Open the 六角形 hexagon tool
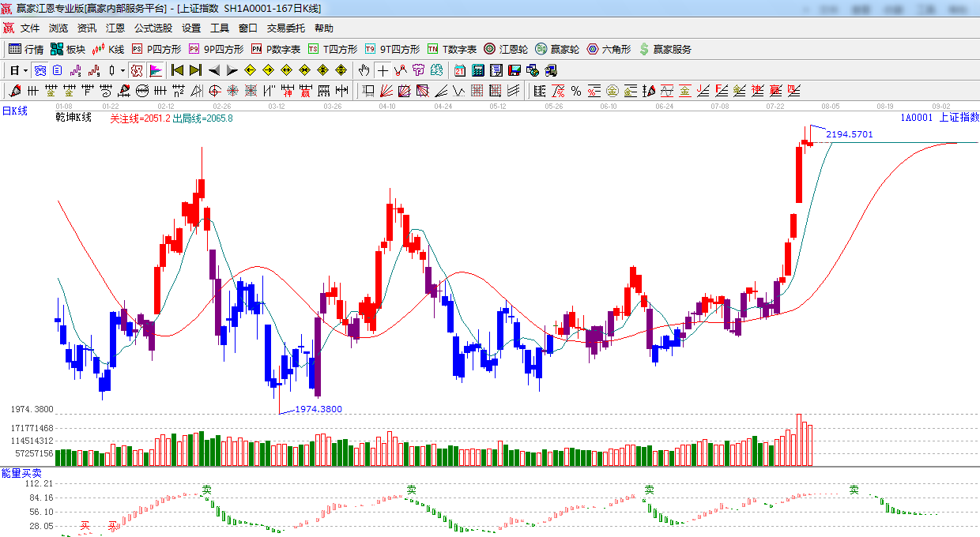 point(609,49)
